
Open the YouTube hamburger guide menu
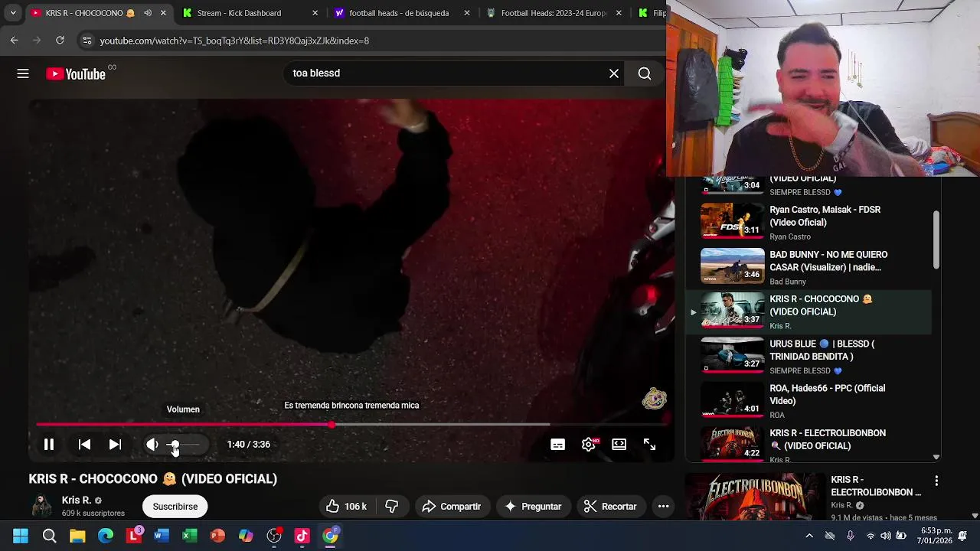click(23, 73)
